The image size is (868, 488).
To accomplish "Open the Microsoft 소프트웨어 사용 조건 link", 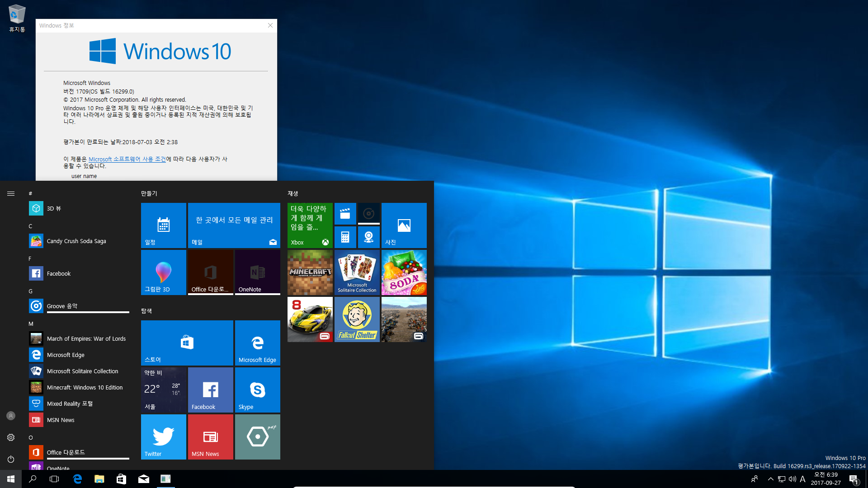I will pyautogui.click(x=127, y=159).
